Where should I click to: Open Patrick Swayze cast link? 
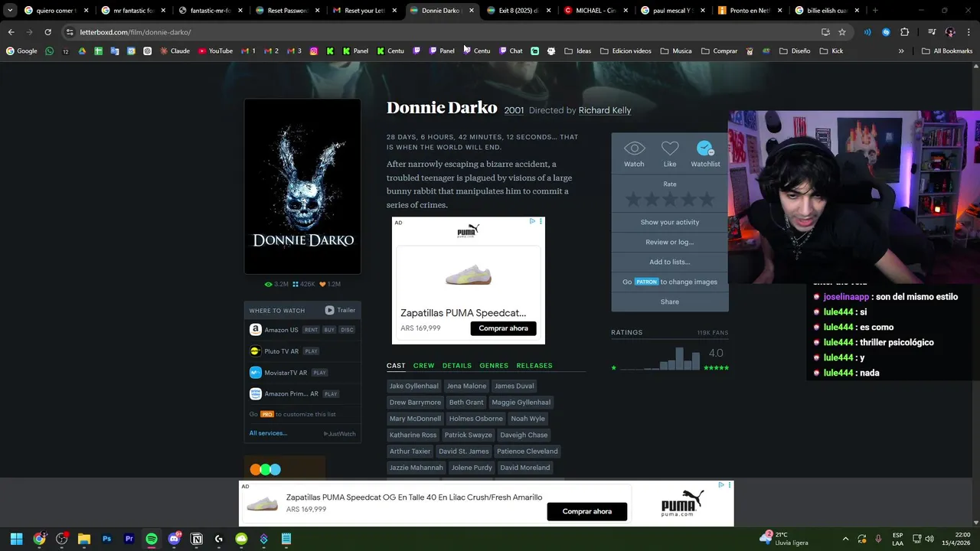click(x=468, y=435)
